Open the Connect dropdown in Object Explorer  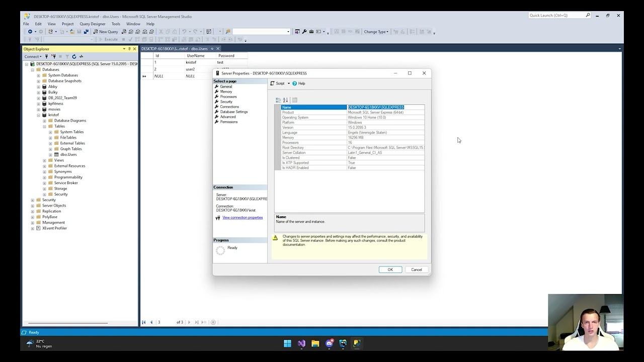(x=33, y=56)
